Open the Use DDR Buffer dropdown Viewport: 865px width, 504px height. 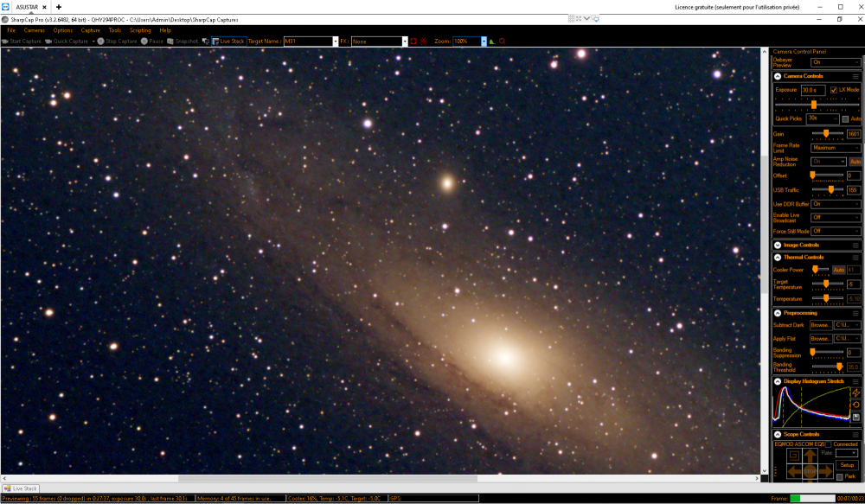(836, 204)
